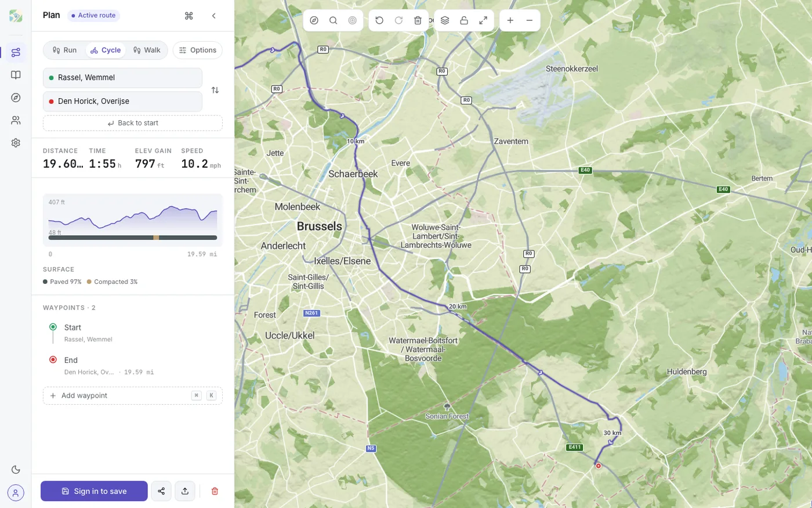Swap start and destination points
The image size is (812, 508).
coord(215,90)
